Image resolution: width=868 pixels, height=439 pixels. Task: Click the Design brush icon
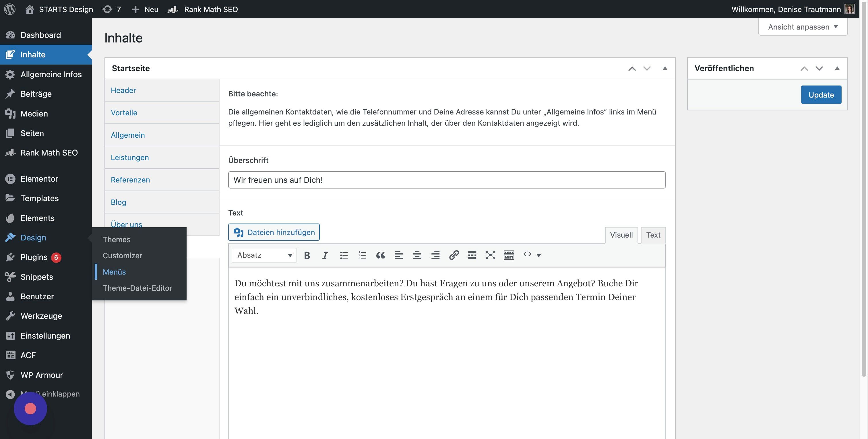10,238
